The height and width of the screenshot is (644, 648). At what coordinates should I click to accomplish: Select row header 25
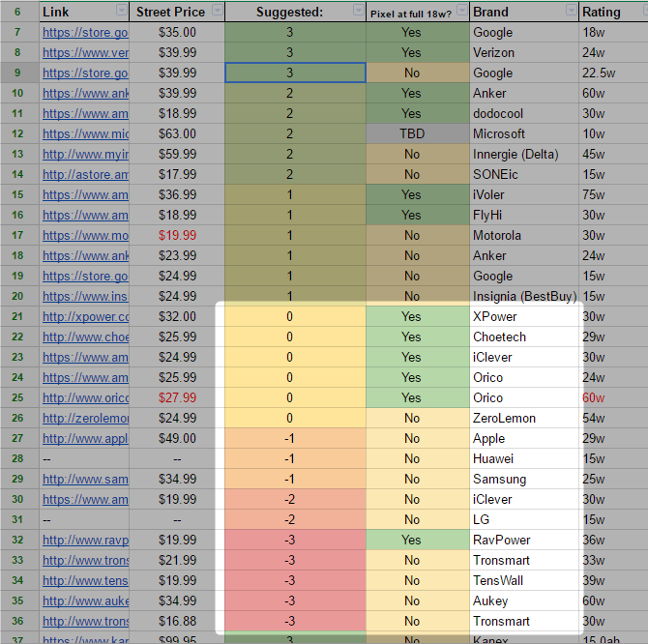tap(19, 397)
